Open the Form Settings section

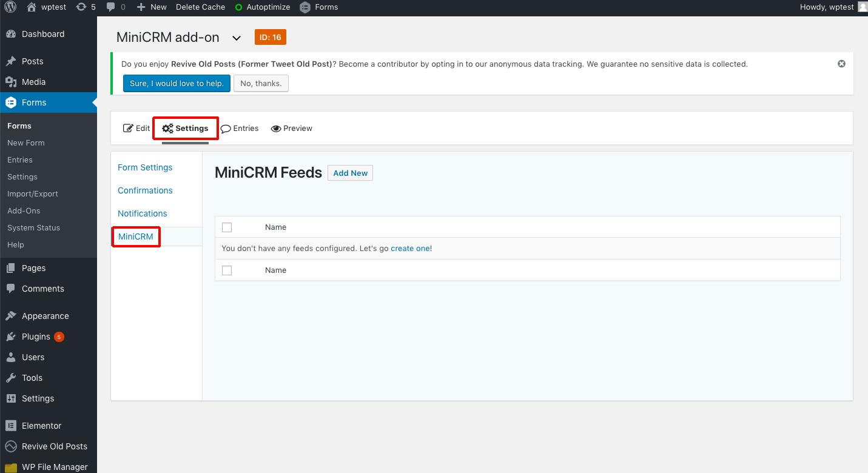pyautogui.click(x=145, y=167)
